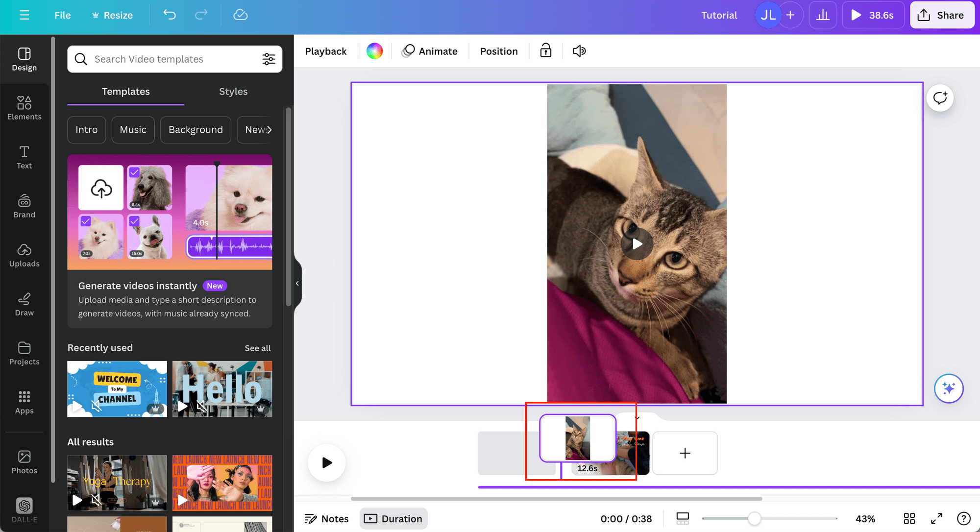Play the 38.6s video preview
The height and width of the screenshot is (532, 980).
[873, 15]
